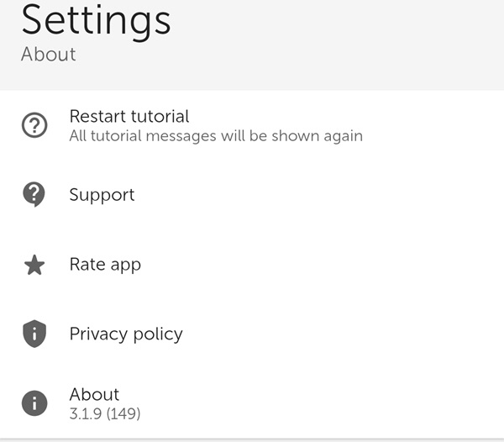Click empty space right of the Privacy policy label
This screenshot has width=504, height=442.
point(353,334)
